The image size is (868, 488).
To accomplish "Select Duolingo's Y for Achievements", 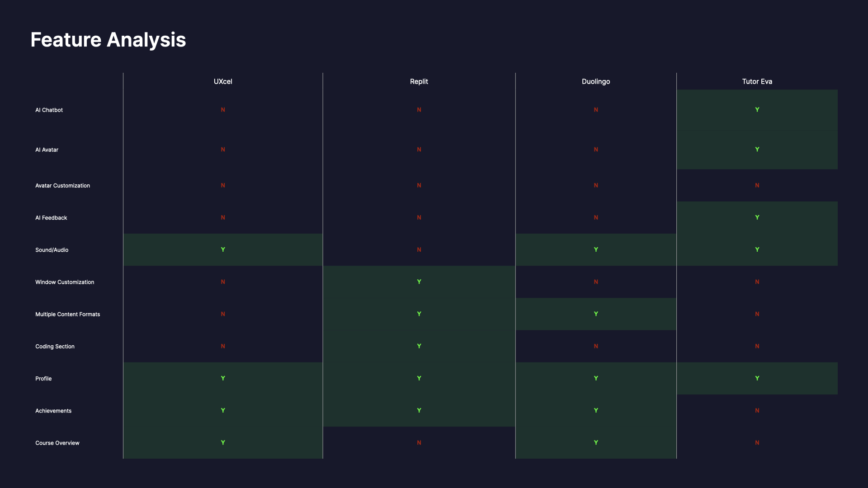I will pos(596,410).
